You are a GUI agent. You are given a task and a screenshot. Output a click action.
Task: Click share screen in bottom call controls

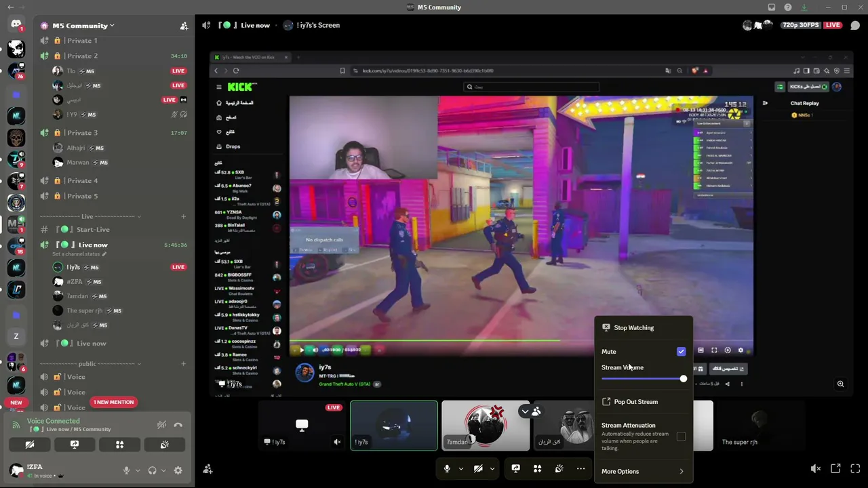(515, 468)
